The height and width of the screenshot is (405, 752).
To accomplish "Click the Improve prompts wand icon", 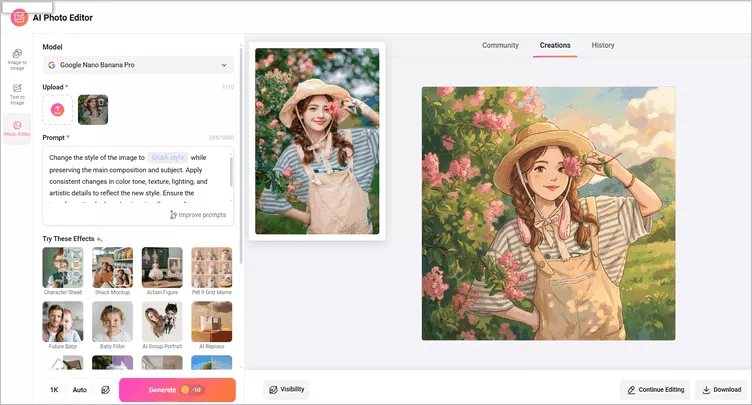I will [173, 215].
